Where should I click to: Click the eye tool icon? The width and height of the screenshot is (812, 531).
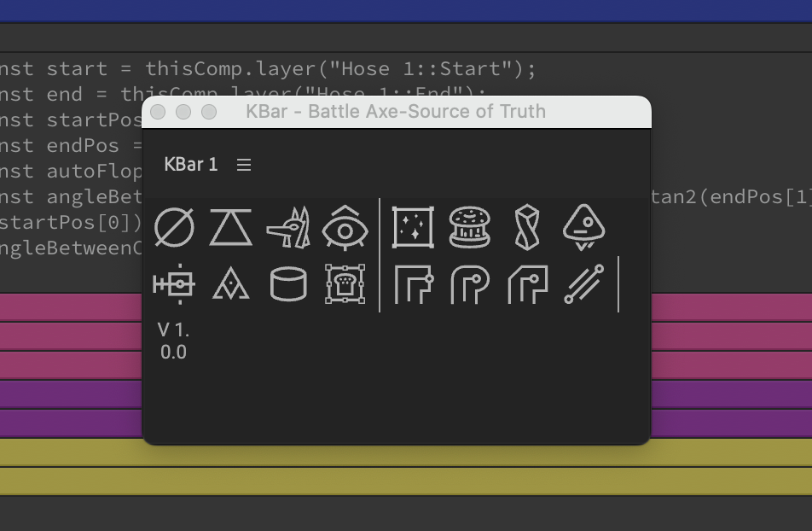[345, 226]
